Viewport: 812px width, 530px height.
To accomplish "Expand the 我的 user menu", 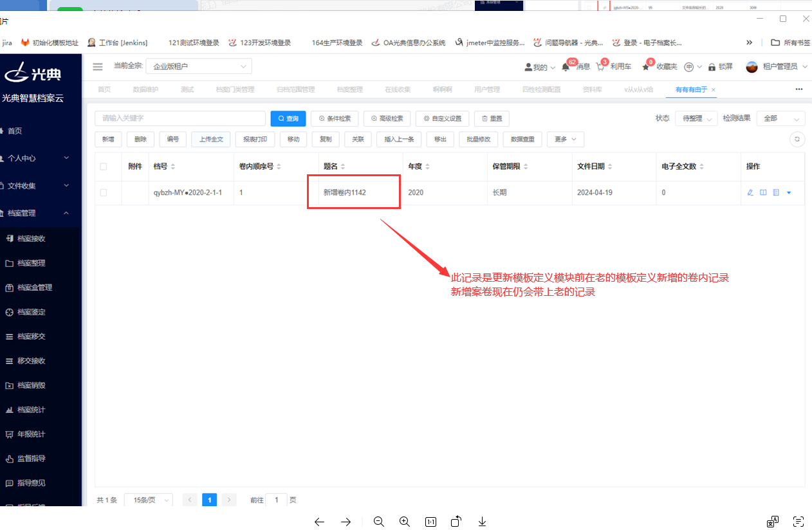I will coord(540,67).
